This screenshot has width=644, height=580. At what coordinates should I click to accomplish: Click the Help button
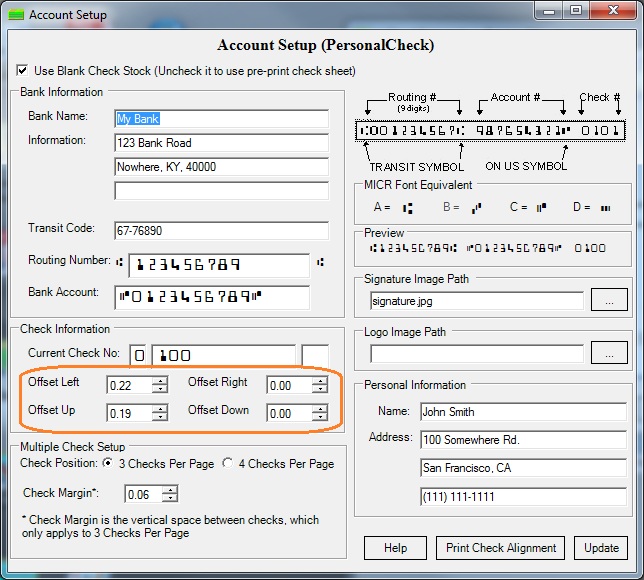click(396, 547)
